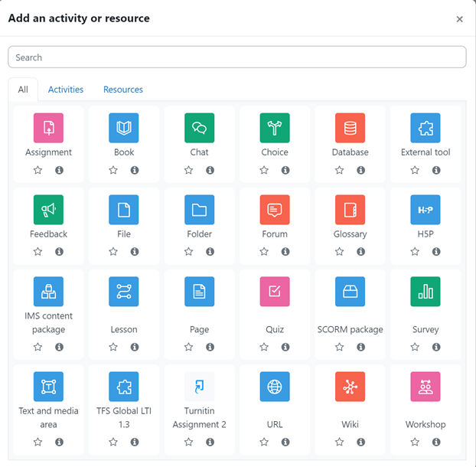The height and width of the screenshot is (467, 476).
Task: Select the Database activity icon
Action: coord(350,128)
